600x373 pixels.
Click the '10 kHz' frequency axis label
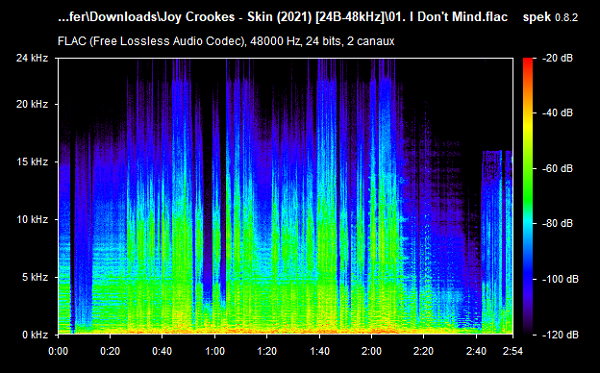(x=32, y=220)
